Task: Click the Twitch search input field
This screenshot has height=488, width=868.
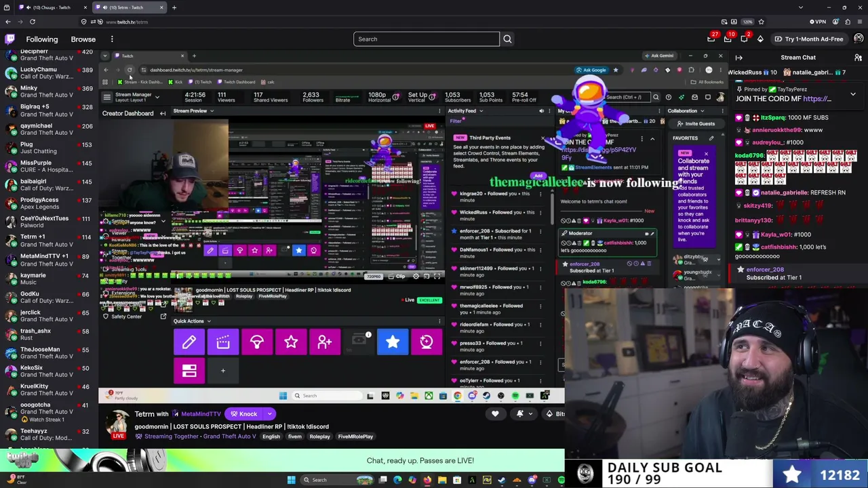Action: point(426,39)
